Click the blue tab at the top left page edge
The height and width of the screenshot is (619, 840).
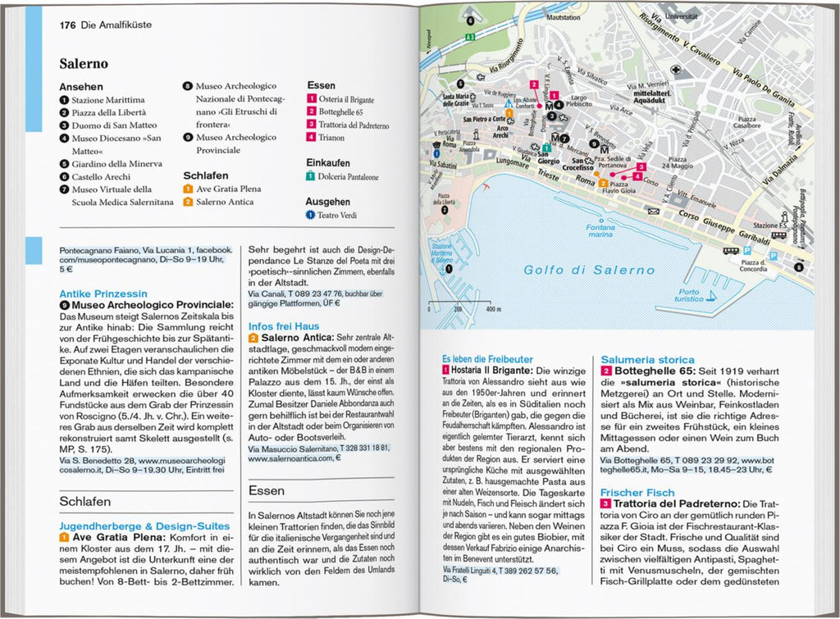coord(34,69)
